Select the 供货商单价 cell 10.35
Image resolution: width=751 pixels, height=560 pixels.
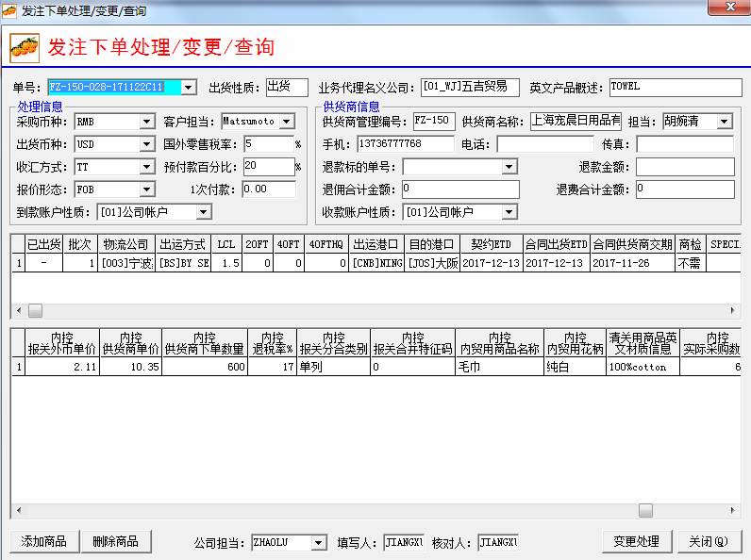pyautogui.click(x=131, y=367)
